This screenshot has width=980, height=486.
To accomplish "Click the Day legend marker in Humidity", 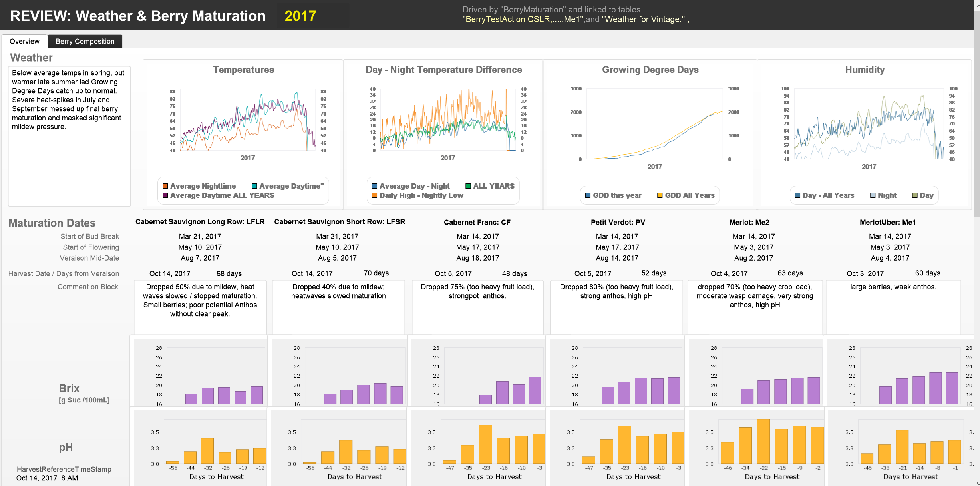I will point(914,195).
